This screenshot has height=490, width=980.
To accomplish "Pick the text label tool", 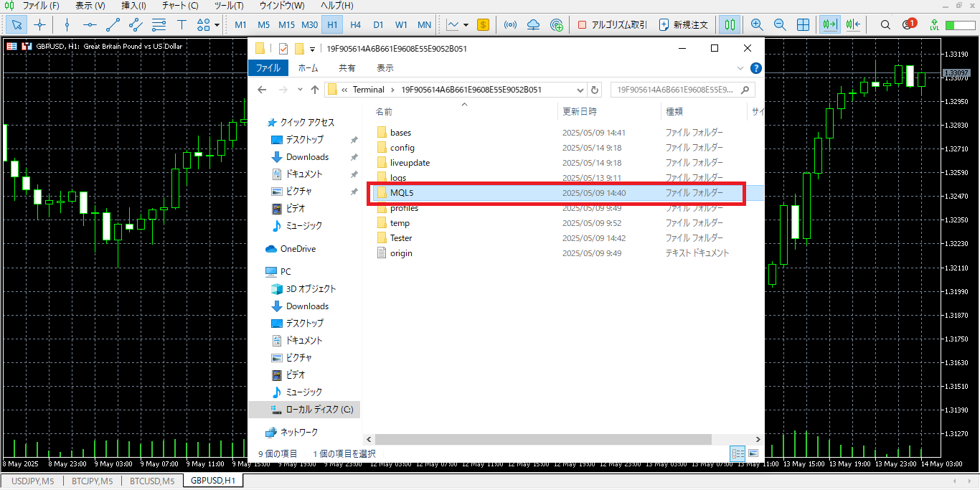I will pyautogui.click(x=182, y=24).
